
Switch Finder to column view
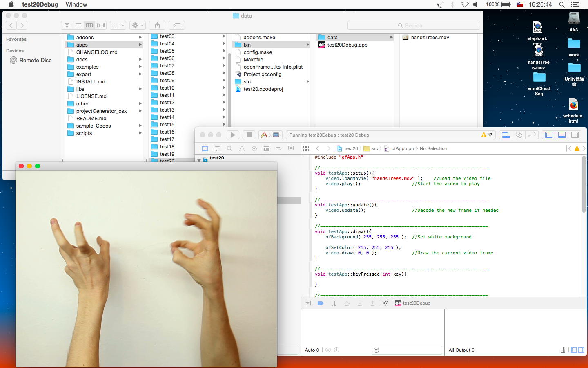coord(89,25)
